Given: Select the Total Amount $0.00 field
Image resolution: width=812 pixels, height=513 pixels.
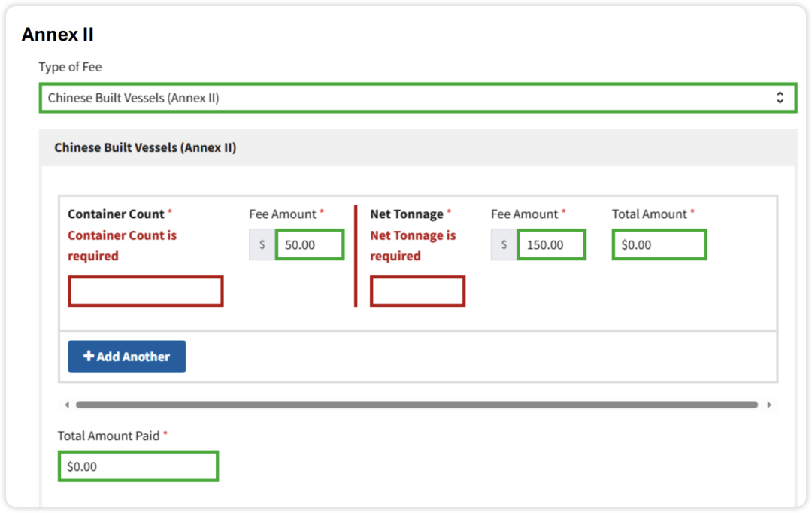Looking at the screenshot, I should click(x=659, y=245).
